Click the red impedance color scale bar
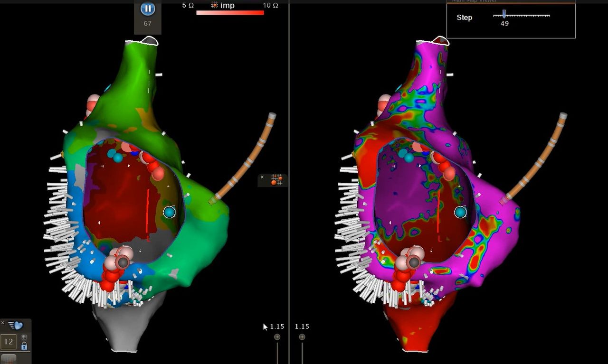608x364 pixels. 230,13
